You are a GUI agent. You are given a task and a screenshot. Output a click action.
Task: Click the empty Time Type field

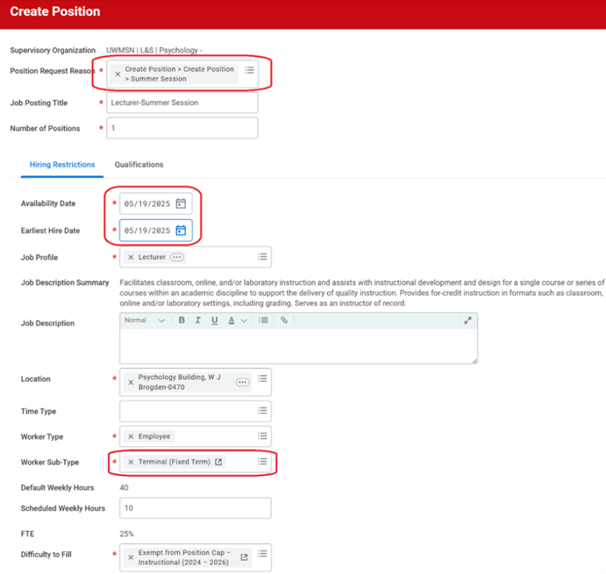pos(195,411)
